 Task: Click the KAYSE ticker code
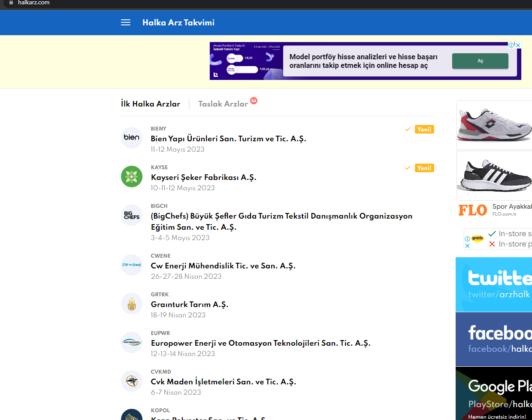click(x=159, y=167)
